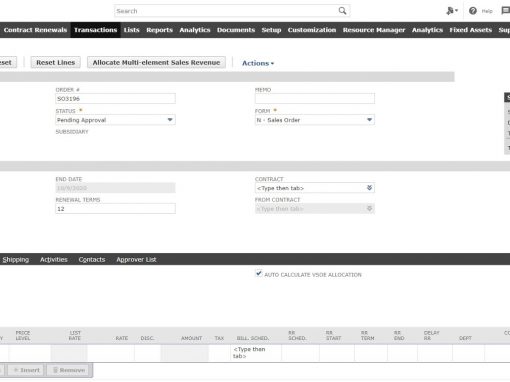
Task: Click the Price Level column header
Action: (x=23, y=335)
